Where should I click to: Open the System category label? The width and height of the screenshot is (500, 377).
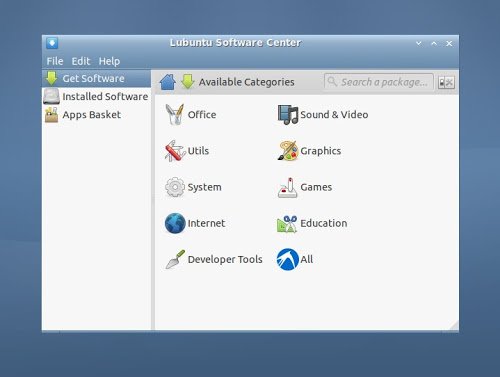204,187
